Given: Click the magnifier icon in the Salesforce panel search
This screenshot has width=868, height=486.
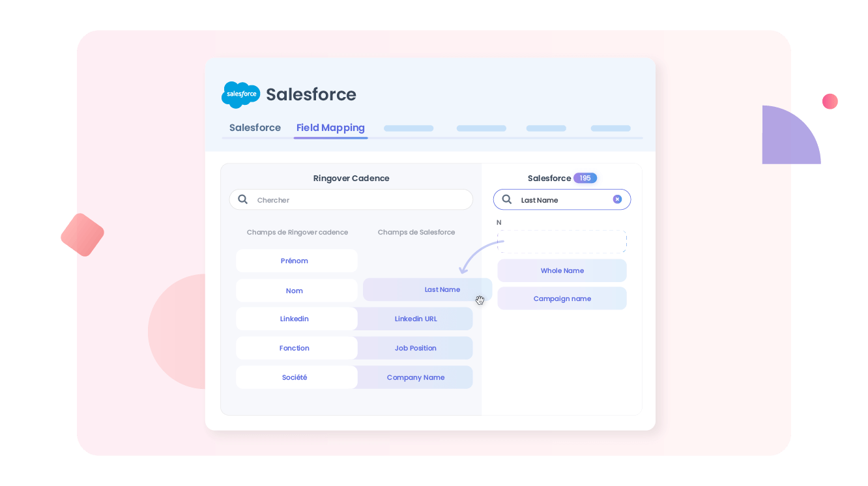Looking at the screenshot, I should coord(506,199).
